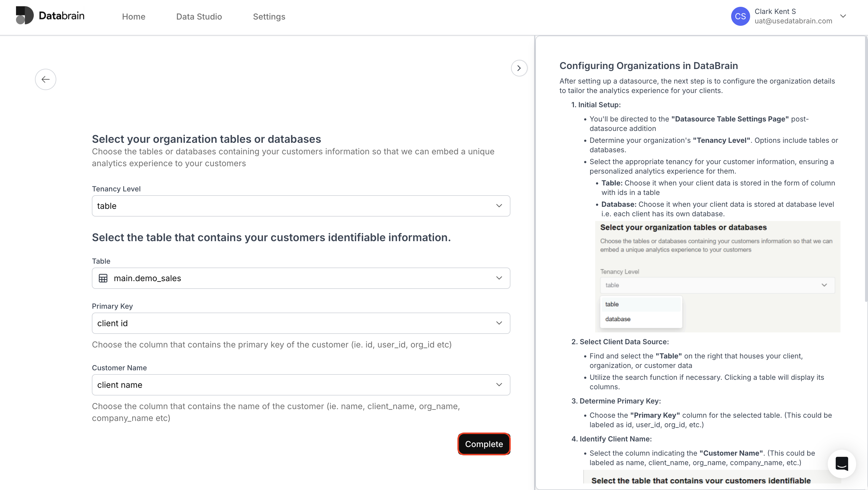Open the Customer Name dropdown
Image resolution: width=868 pixels, height=490 pixels.
[x=301, y=385]
